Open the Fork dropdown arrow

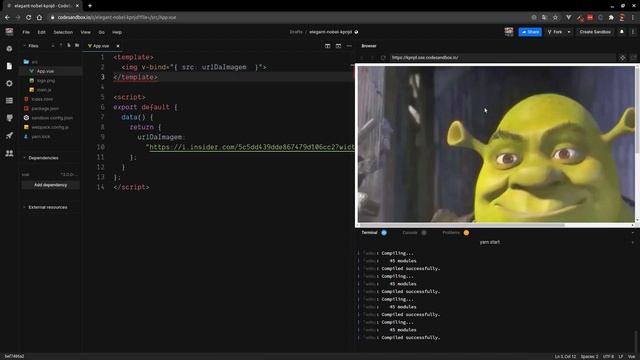tap(569, 32)
